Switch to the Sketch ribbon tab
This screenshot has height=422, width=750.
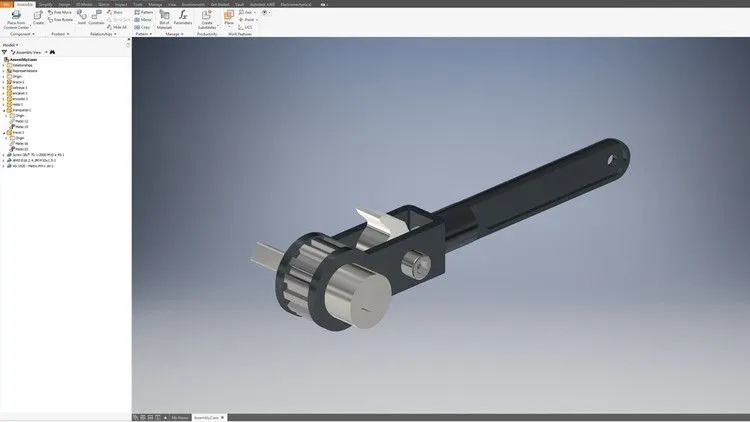tap(103, 4)
